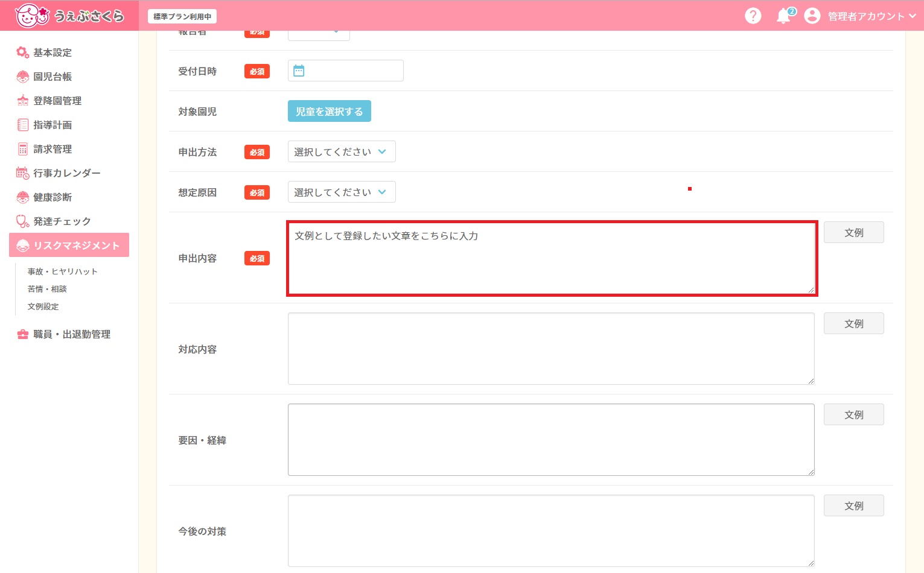Screen dimensions: 924x573
Task: Focus the 対応内容 text area
Action: tap(551, 349)
